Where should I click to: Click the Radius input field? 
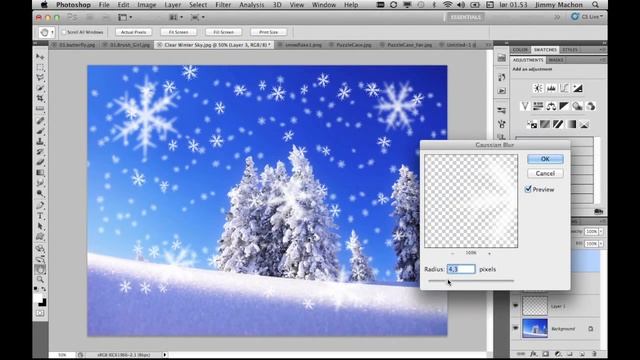(461, 269)
